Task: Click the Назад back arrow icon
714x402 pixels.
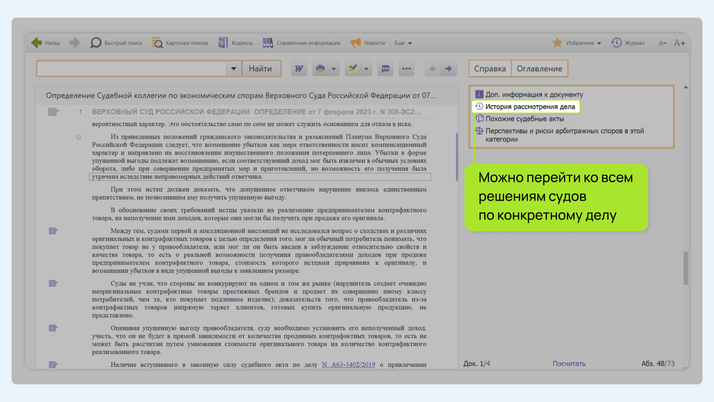Action: click(36, 43)
